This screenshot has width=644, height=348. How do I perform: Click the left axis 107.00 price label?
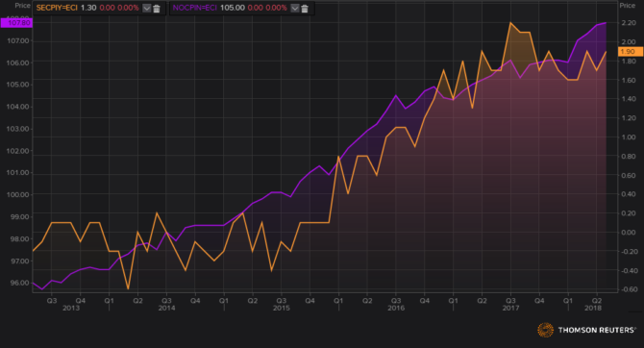pyautogui.click(x=17, y=41)
